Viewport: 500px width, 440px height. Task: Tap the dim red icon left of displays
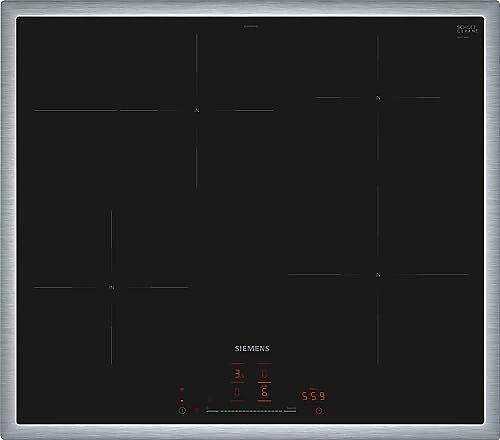click(210, 398)
